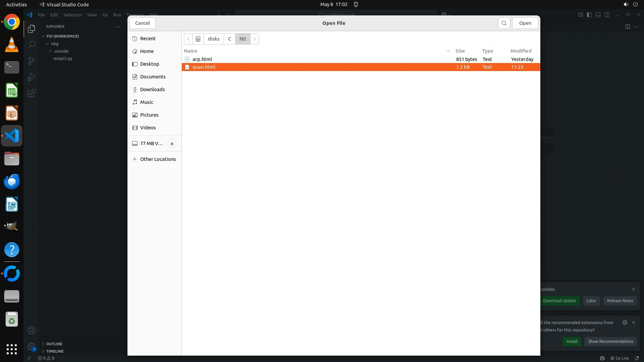The height and width of the screenshot is (362, 644).
Task: Open the Run and Debug view icon
Action: [32, 77]
